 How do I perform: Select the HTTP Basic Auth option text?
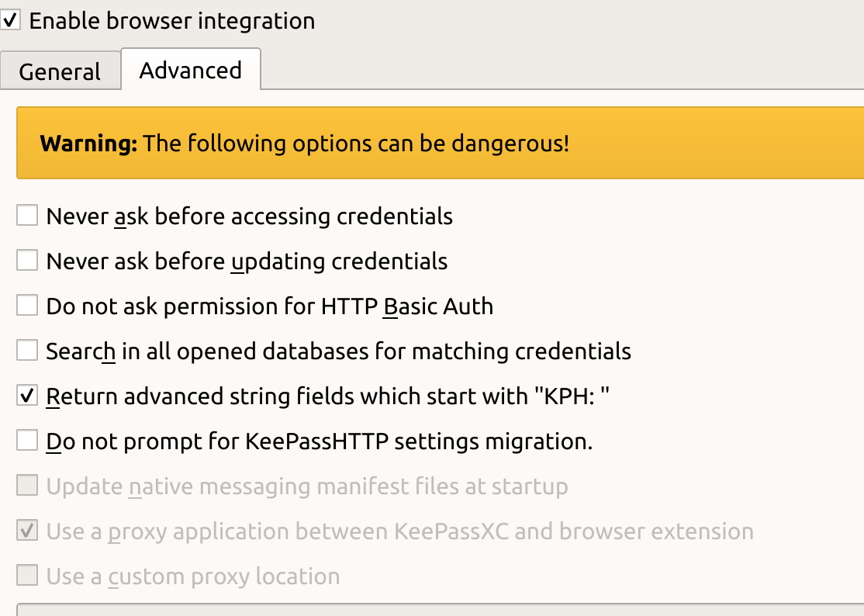pyautogui.click(x=269, y=306)
